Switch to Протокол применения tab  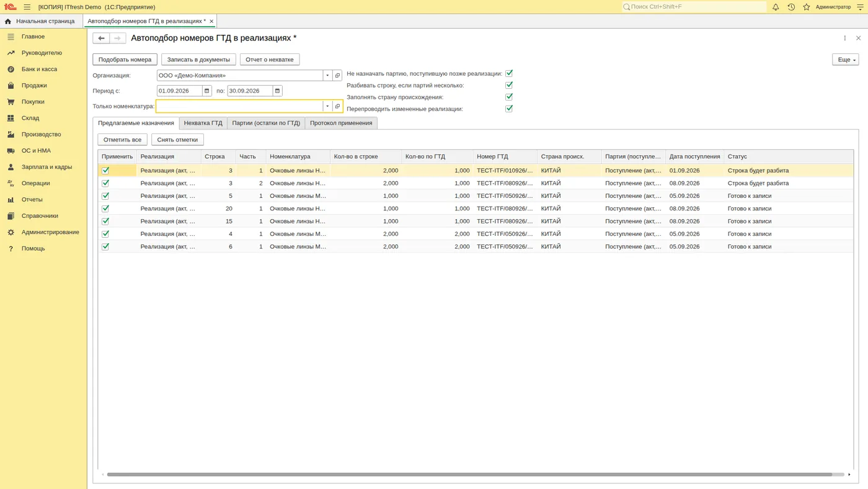[341, 123]
